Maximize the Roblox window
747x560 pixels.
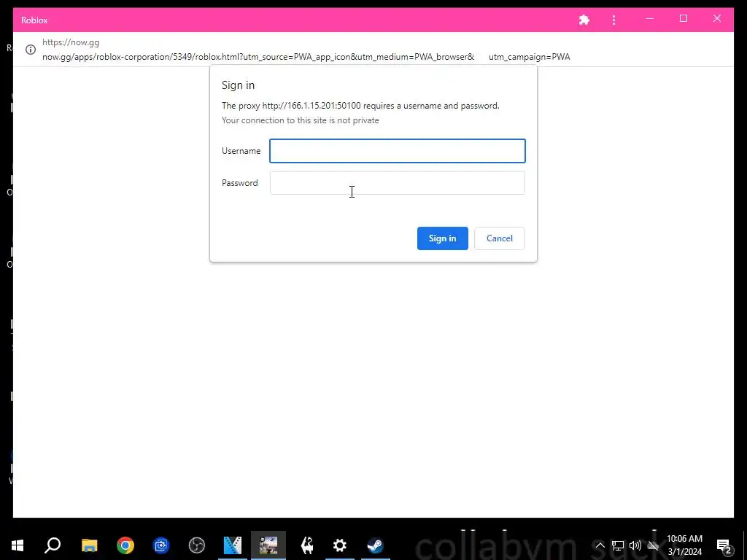coord(683,19)
